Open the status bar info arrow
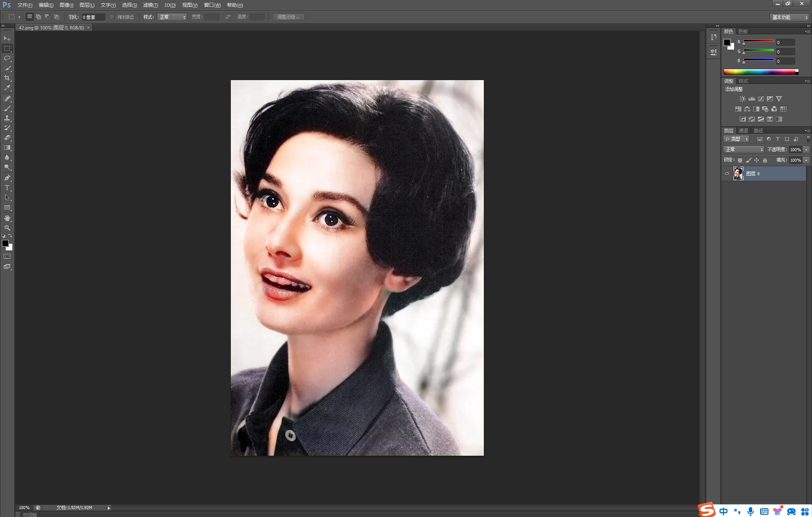The height and width of the screenshot is (517, 812). click(109, 508)
